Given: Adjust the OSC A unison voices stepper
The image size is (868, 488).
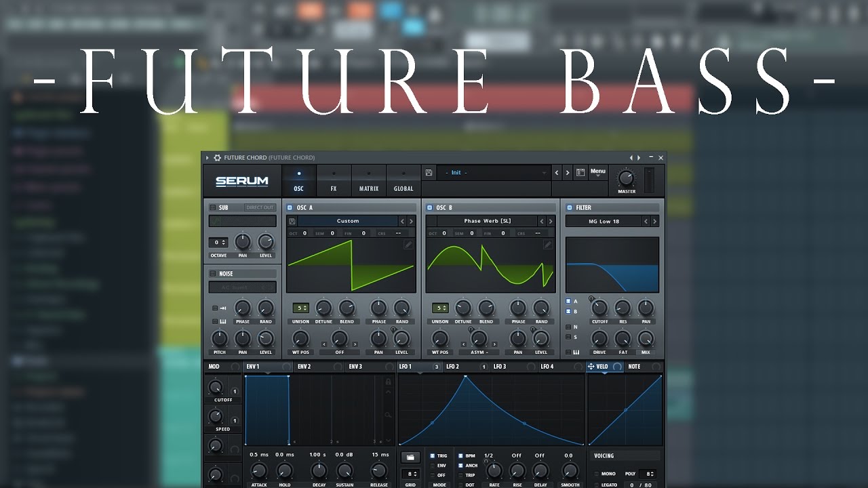Looking at the screenshot, I should coord(301,308).
